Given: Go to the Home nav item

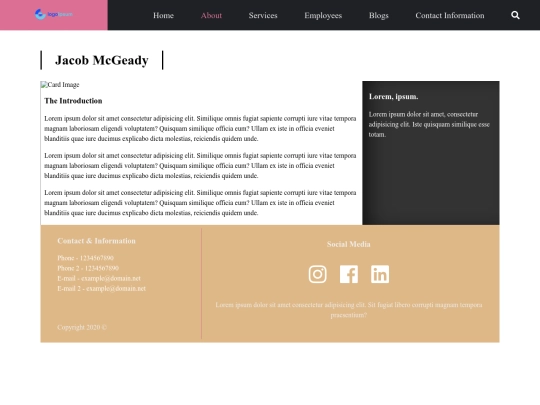Looking at the screenshot, I should [163, 15].
